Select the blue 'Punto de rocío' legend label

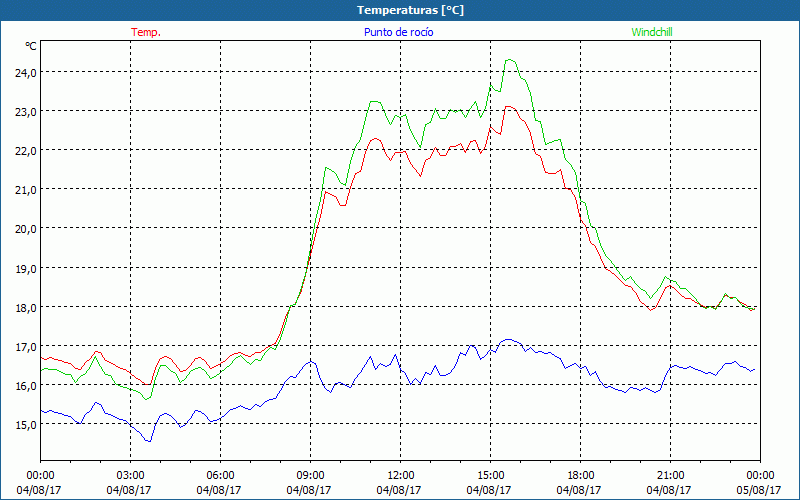(x=398, y=32)
